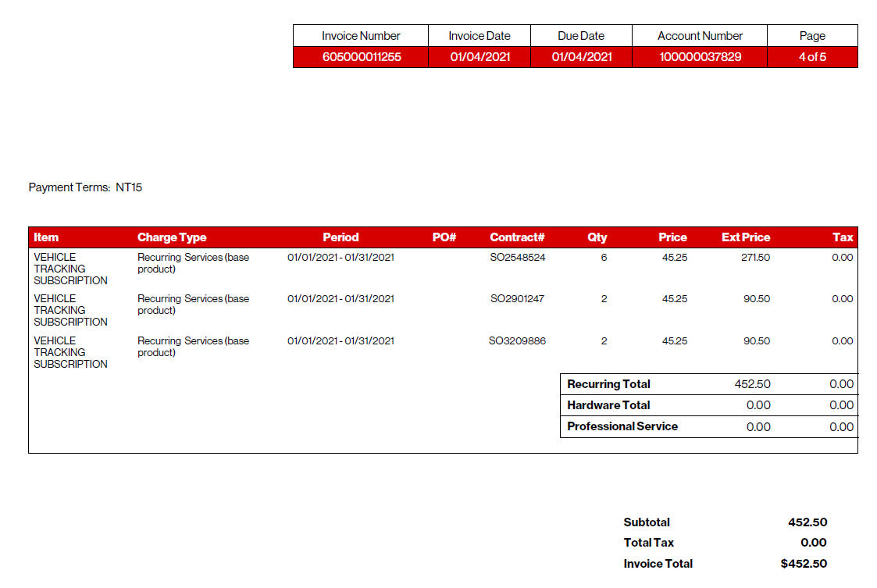Click the Contract# column header
The height and width of the screenshot is (588, 877).
(517, 237)
